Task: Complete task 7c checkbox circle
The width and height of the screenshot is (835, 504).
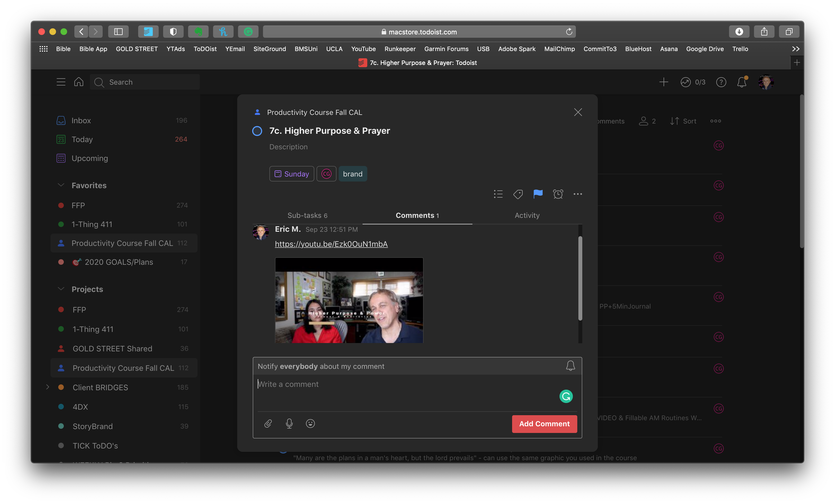Action: pos(257,131)
